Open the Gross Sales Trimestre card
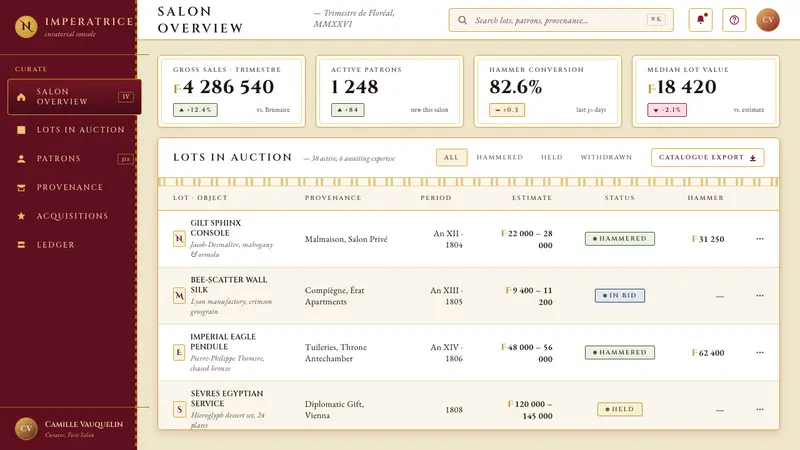This screenshot has width=800, height=450. click(x=232, y=91)
